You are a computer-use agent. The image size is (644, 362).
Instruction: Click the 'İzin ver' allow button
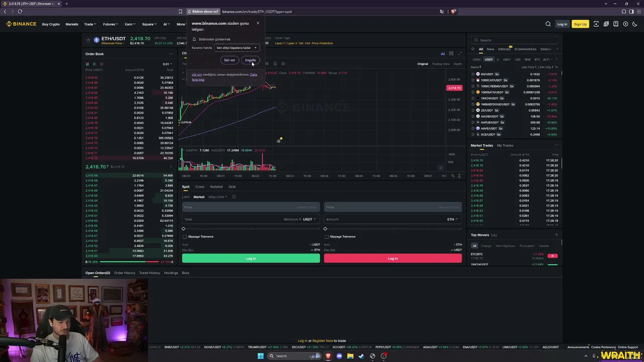pyautogui.click(x=229, y=60)
